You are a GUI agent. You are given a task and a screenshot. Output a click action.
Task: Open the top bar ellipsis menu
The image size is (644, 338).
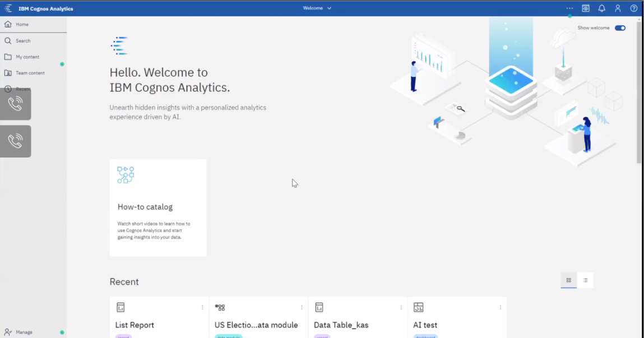click(x=569, y=8)
